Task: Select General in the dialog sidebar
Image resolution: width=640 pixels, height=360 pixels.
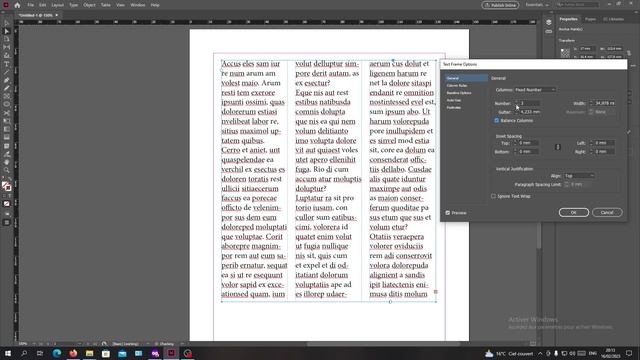Action: pyautogui.click(x=467, y=78)
